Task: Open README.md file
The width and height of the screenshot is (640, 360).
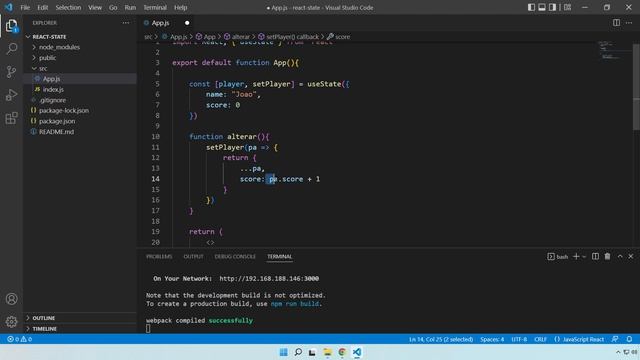Action: tap(81, 132)
